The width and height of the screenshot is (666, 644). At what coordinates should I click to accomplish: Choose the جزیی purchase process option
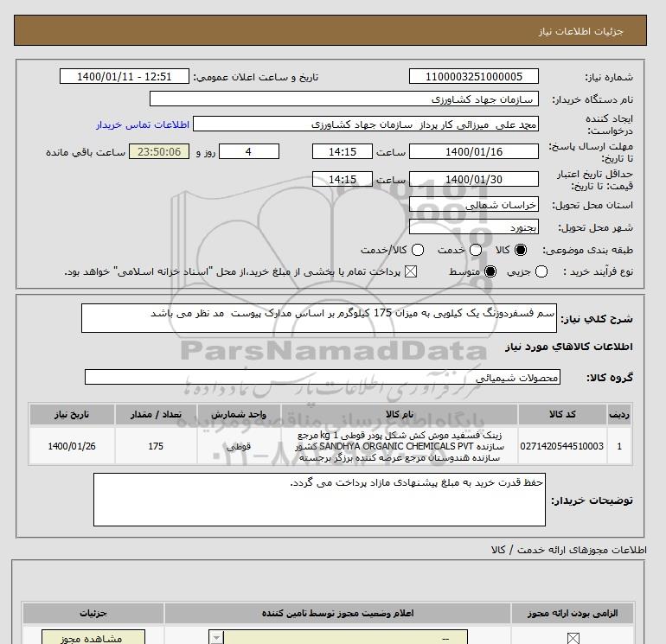[541, 271]
